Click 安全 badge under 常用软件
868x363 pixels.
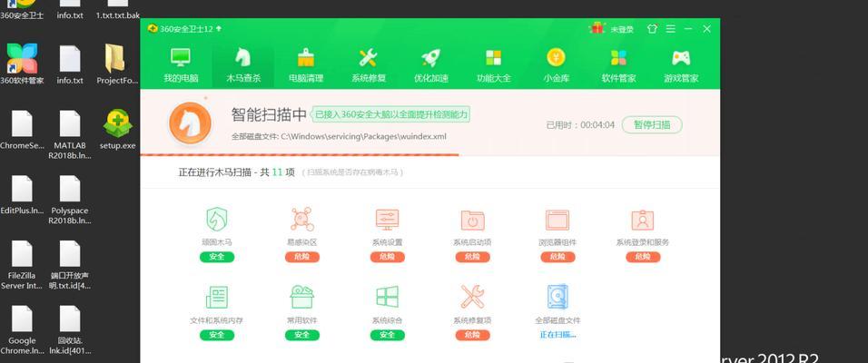[301, 335]
